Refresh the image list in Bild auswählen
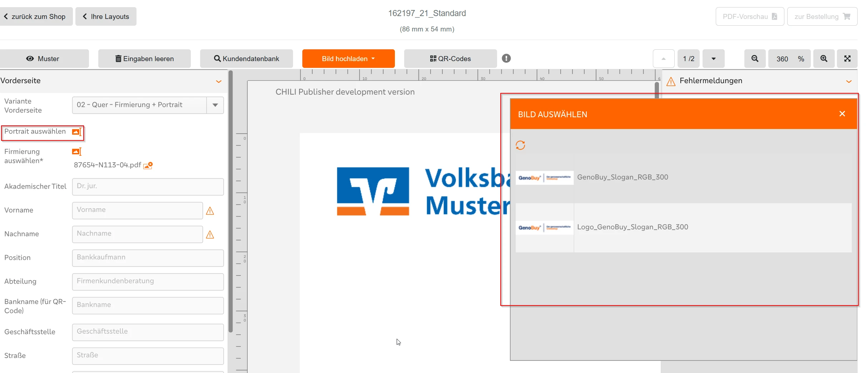The image size is (868, 373). tap(520, 145)
